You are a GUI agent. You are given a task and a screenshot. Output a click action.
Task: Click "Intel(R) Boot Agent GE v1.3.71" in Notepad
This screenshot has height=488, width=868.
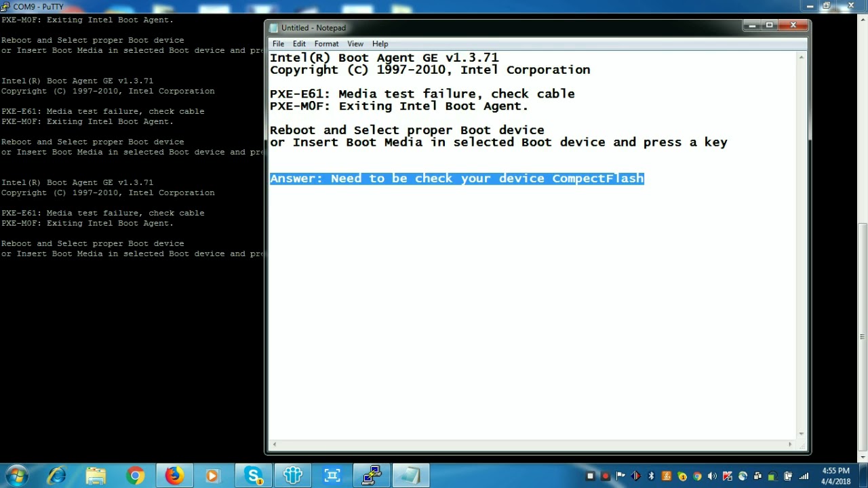384,58
